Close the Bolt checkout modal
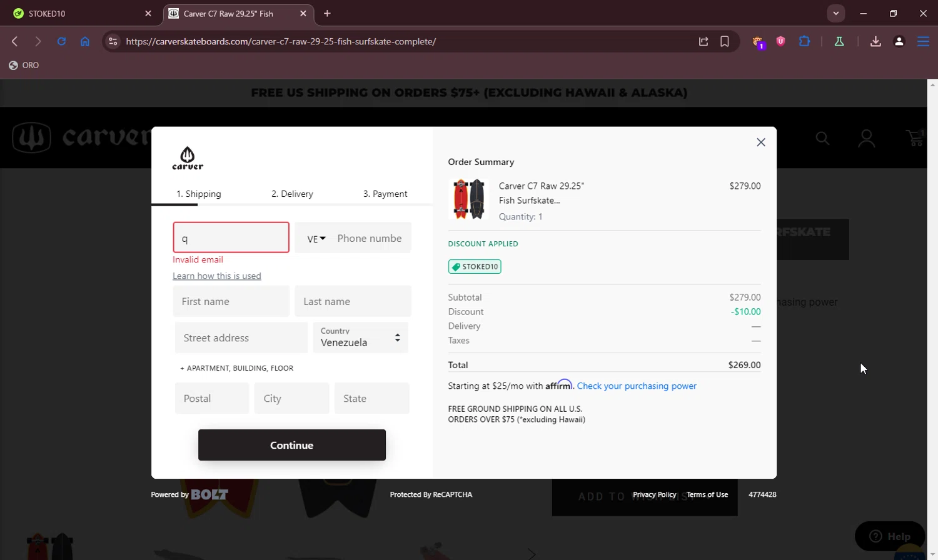938x560 pixels. pos(760,142)
